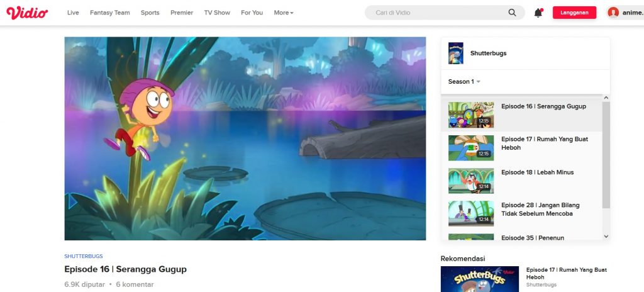Play Episode 28 Jangan Bilang thumbnail

coord(471,213)
